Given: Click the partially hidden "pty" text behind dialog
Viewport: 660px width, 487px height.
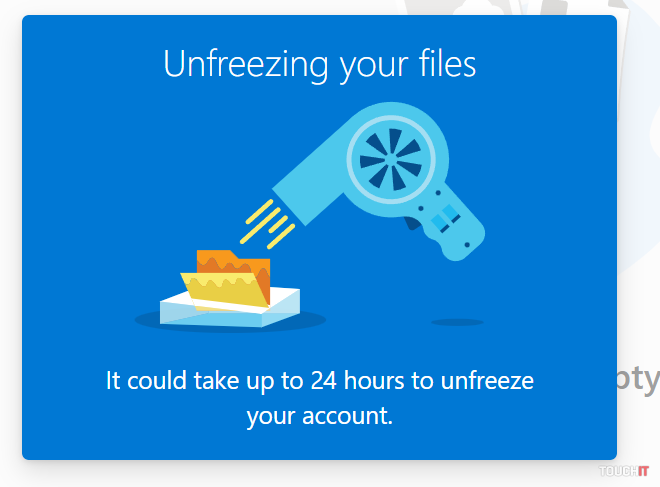Looking at the screenshot, I should tap(639, 381).
